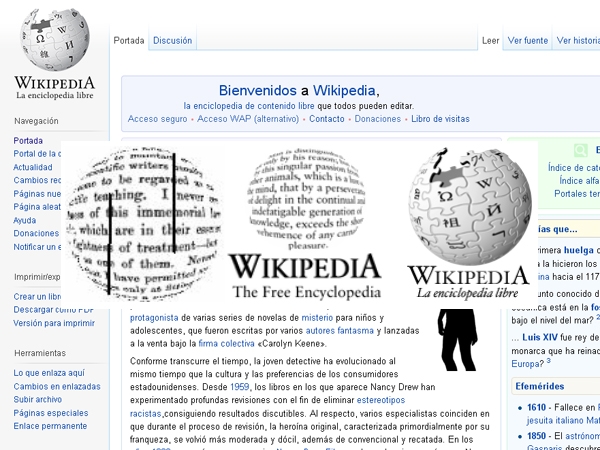600x450 pixels.
Task: Open the Portada tab
Action: click(x=129, y=41)
